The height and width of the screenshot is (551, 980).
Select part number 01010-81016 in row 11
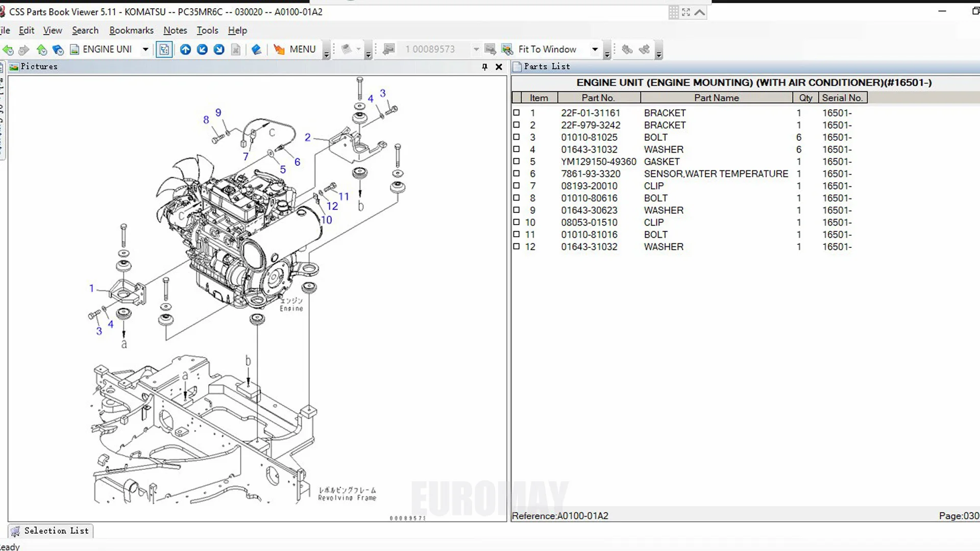[589, 235]
